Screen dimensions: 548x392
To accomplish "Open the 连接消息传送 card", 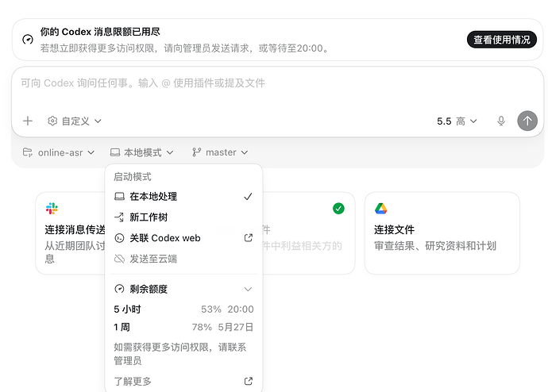I will (x=70, y=233).
